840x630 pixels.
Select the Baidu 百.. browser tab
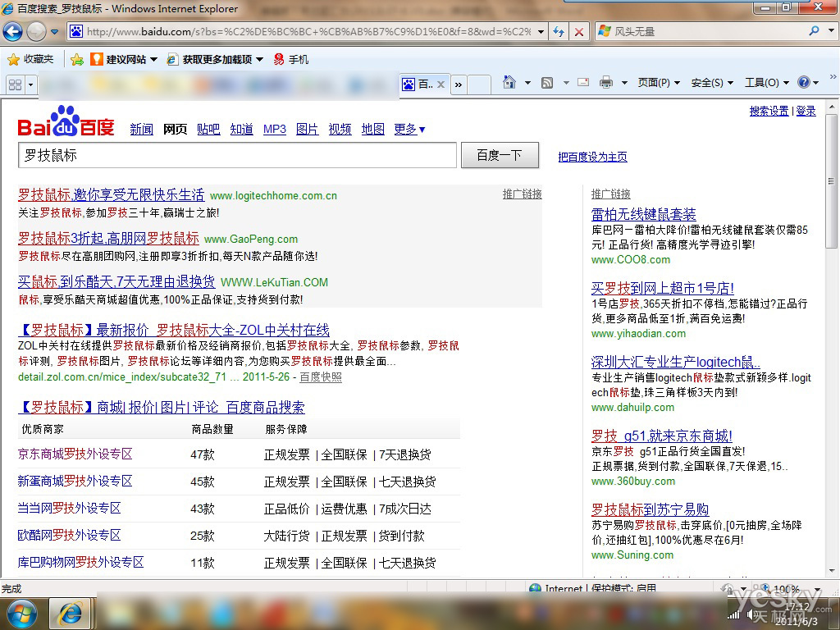(x=418, y=84)
